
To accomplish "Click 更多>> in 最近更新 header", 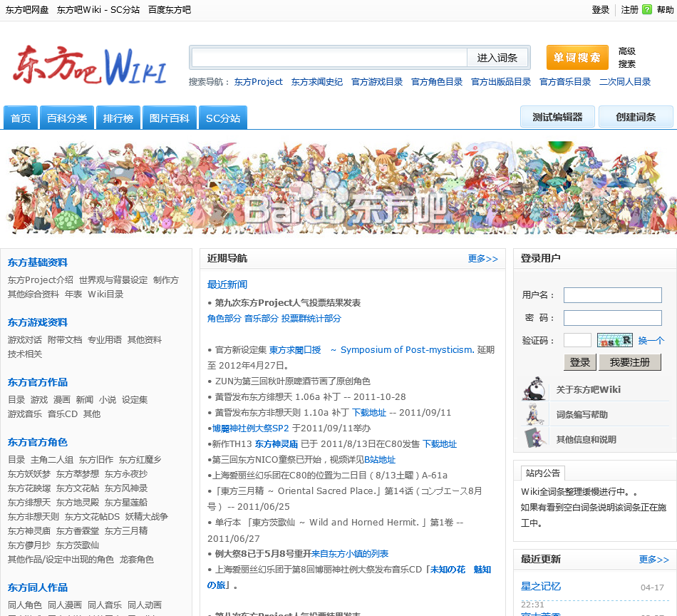I will click(653, 560).
